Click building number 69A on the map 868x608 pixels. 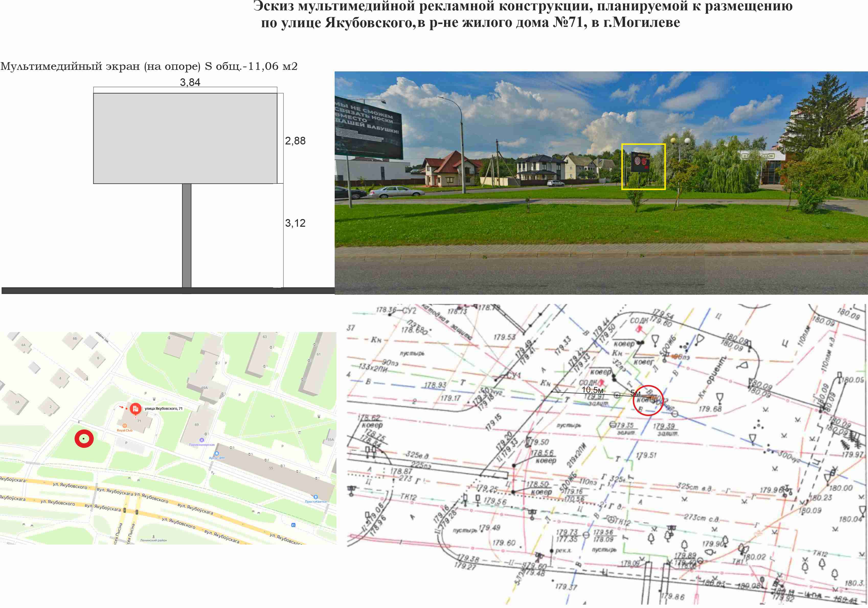tap(205, 388)
